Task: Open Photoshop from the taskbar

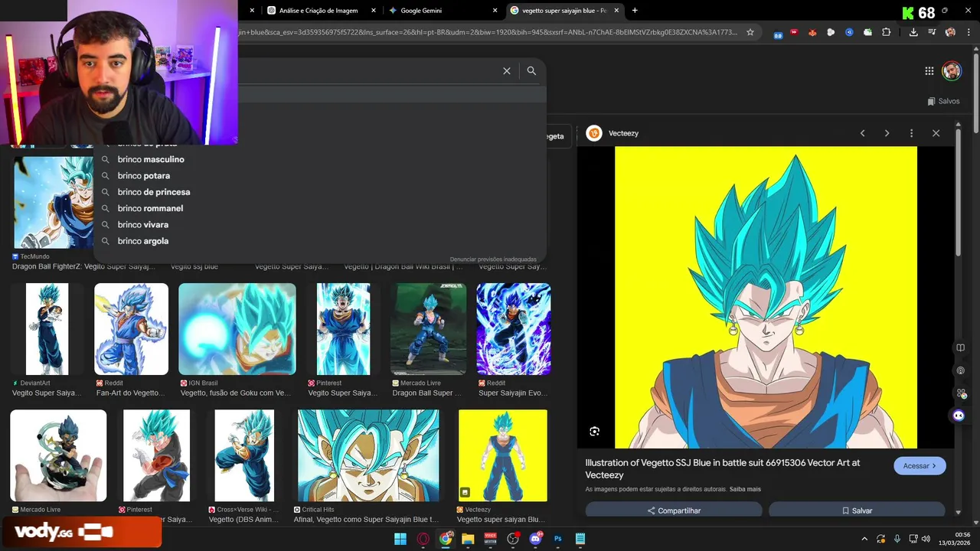Action: pos(558,539)
